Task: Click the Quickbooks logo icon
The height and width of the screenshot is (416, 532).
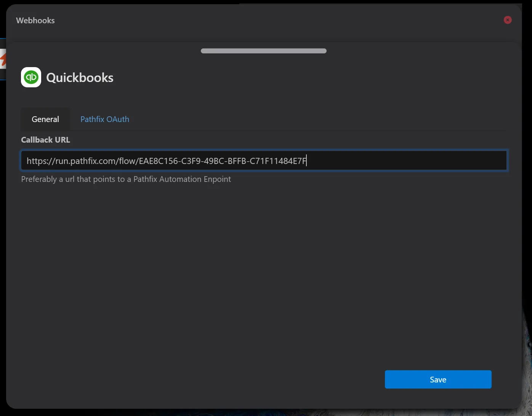Action: [31, 77]
